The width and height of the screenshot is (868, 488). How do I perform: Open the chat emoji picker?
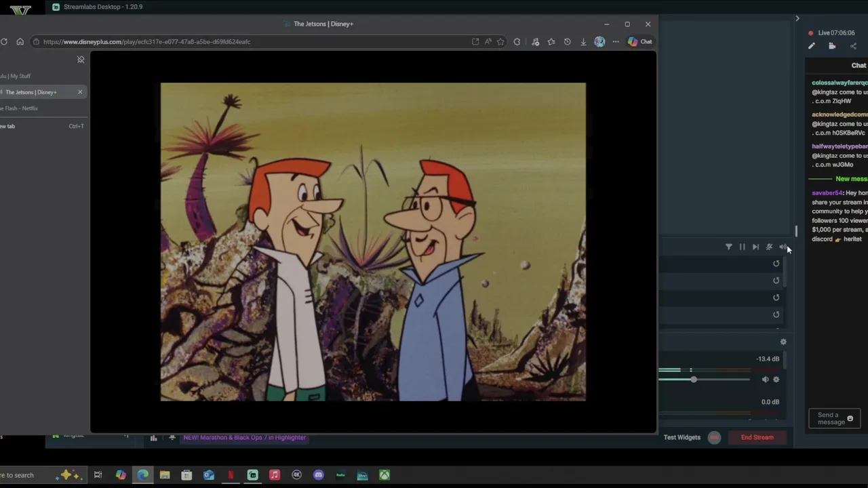(850, 419)
